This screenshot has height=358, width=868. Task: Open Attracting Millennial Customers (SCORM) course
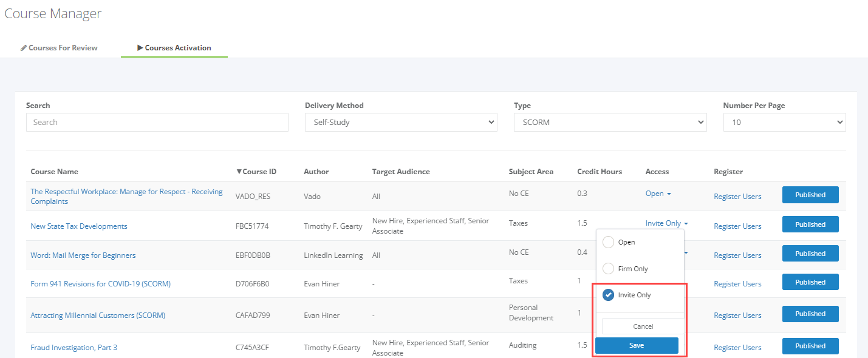pyautogui.click(x=98, y=316)
